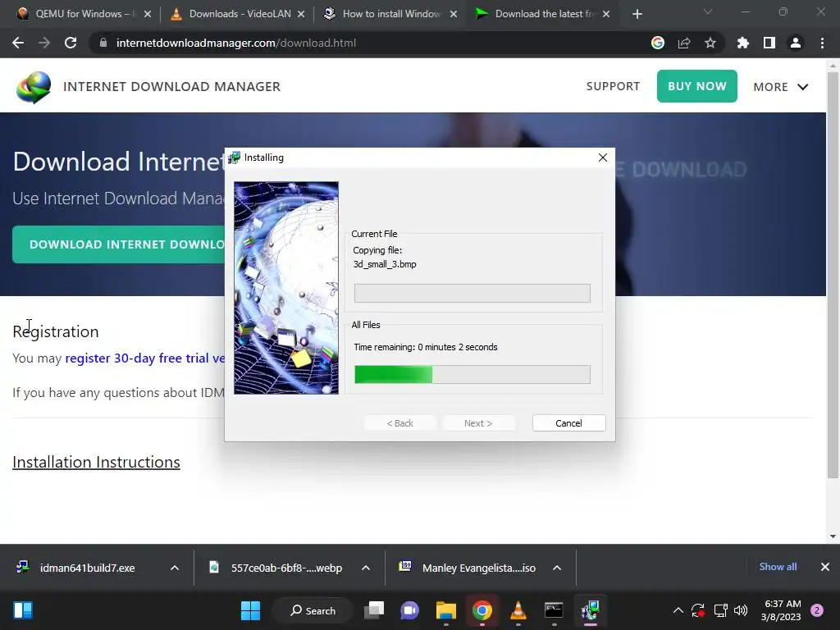Bookmark this page with the star
This screenshot has height=630, width=840.
[710, 43]
